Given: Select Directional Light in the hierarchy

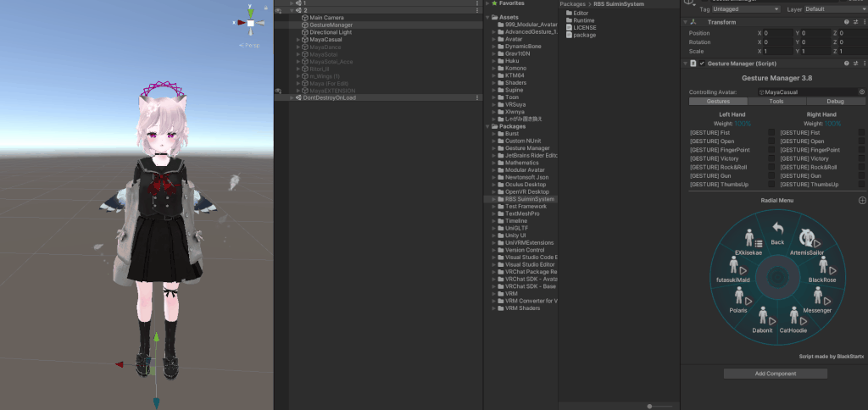Looking at the screenshot, I should pos(331,32).
